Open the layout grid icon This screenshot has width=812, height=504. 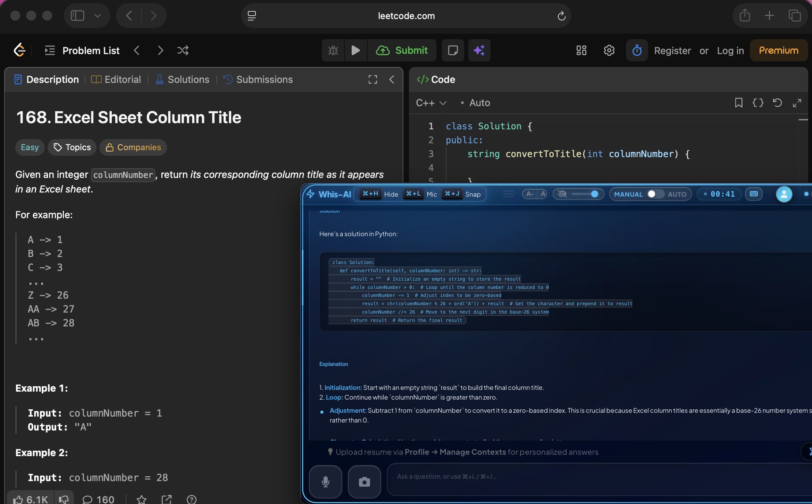tap(581, 50)
